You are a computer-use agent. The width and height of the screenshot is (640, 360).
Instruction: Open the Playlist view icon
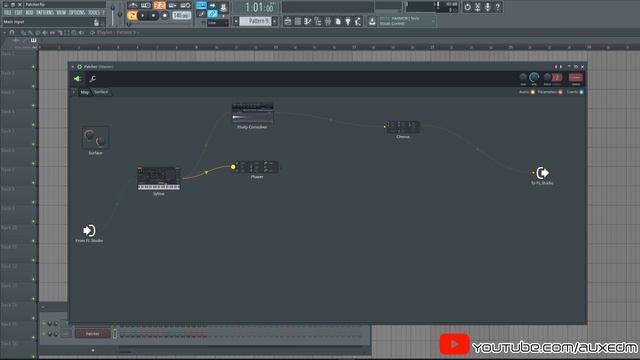[x=288, y=21]
